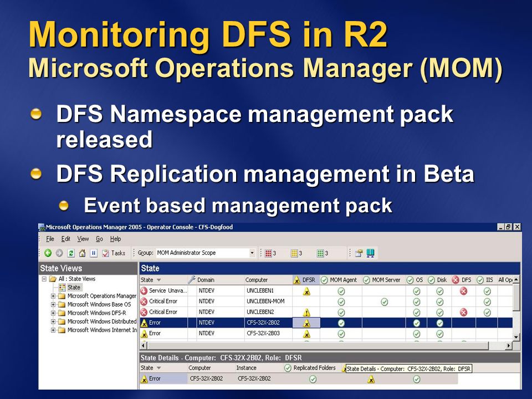
Task: Click DFSR warning icon in UNCLEBEN2 row
Action: click(x=306, y=313)
